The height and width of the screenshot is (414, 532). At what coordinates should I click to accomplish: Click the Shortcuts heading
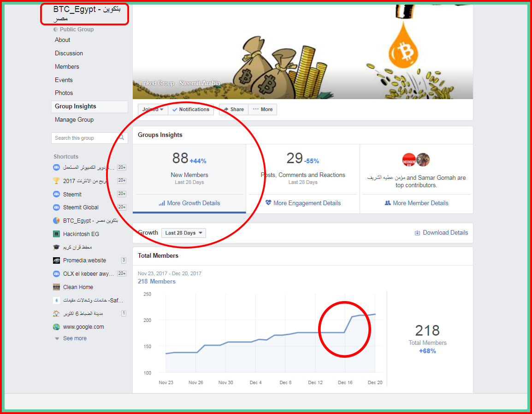(x=66, y=156)
